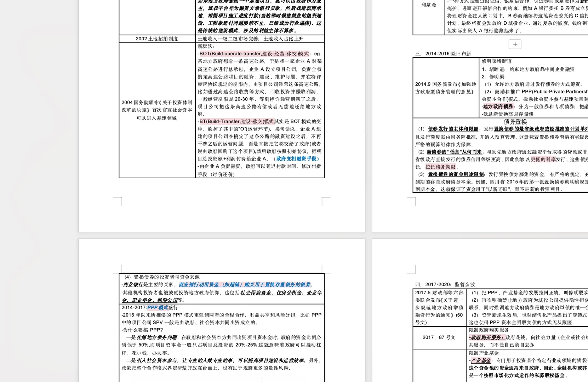Image resolution: width=588 pixels, height=382 pixels.
Task: Click highlighted '拉长债务期限' text
Action: point(440,167)
